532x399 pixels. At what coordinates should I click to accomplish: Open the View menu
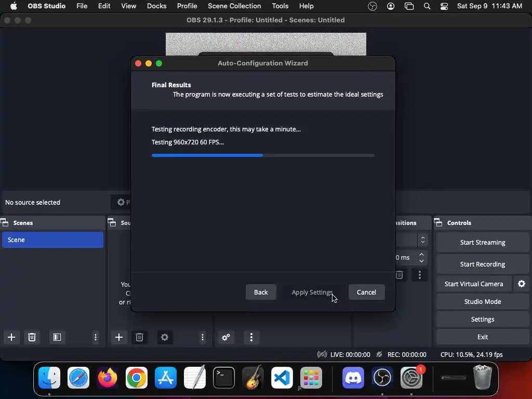click(x=129, y=6)
